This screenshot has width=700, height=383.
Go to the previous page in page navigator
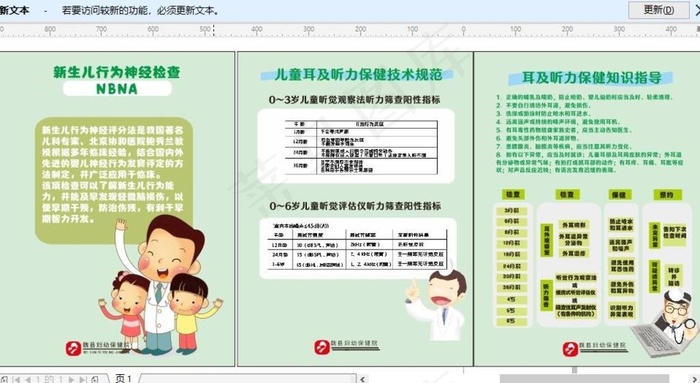(x=28, y=379)
